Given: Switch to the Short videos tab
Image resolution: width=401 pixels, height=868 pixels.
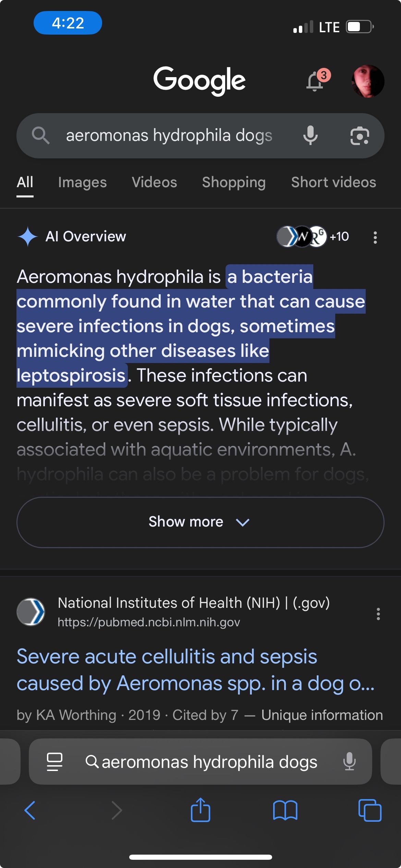Looking at the screenshot, I should click(x=333, y=183).
